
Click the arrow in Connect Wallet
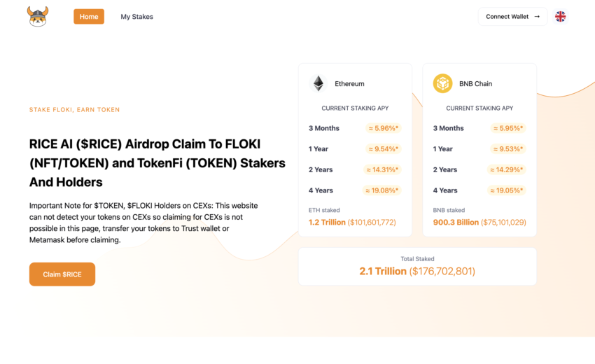pyautogui.click(x=537, y=17)
